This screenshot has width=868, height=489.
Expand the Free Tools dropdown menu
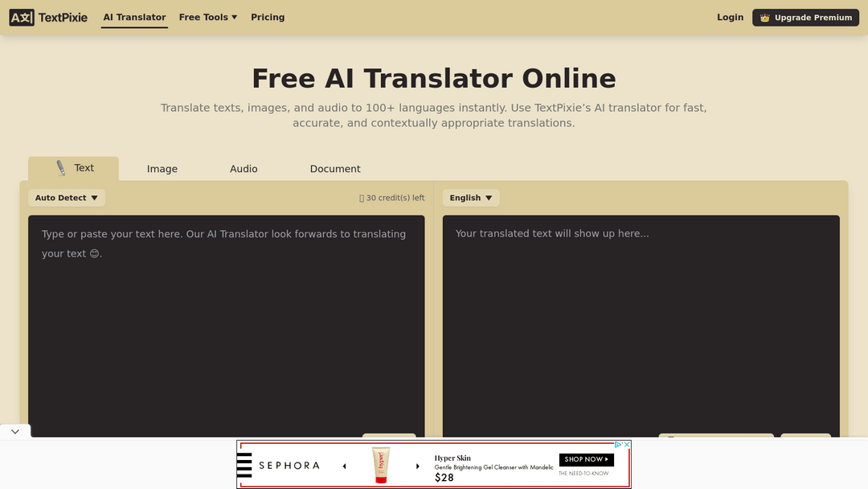(208, 17)
